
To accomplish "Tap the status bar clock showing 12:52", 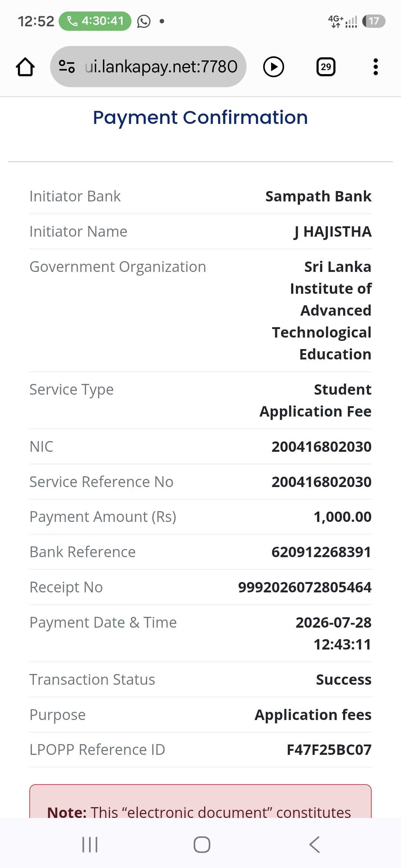I will coord(36,21).
